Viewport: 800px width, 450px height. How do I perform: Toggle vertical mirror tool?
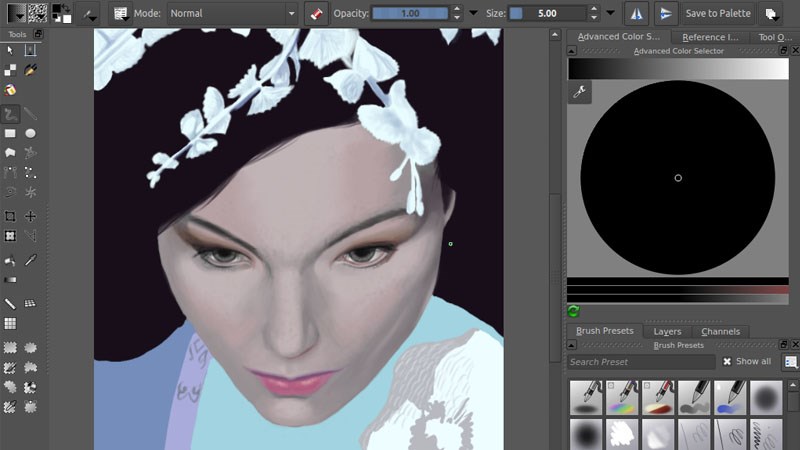(664, 14)
